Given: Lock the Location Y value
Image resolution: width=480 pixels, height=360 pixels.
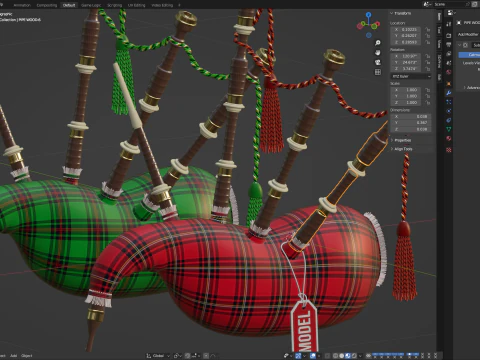Looking at the screenshot, I should point(428,36).
